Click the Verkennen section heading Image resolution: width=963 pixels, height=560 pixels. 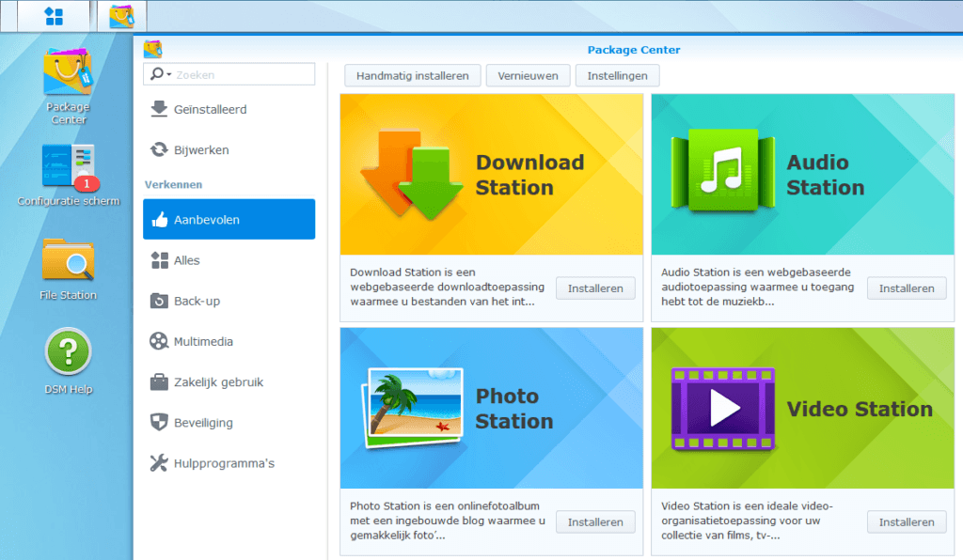coord(173,184)
